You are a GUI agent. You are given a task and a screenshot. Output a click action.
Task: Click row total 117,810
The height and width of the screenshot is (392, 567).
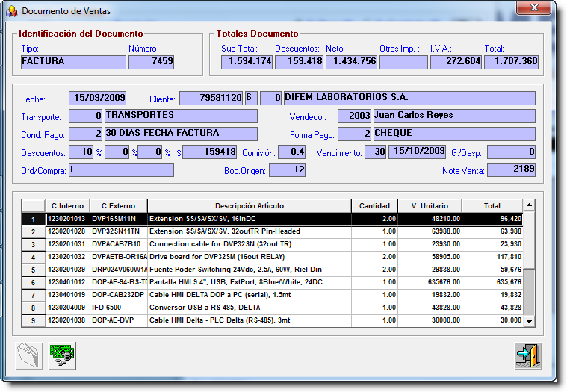(x=492, y=257)
